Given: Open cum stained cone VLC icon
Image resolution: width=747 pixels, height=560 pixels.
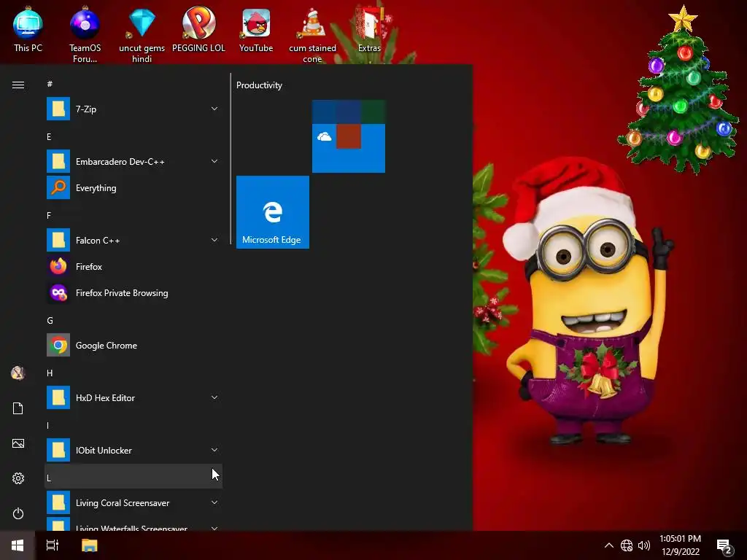Looking at the screenshot, I should click(x=312, y=34).
